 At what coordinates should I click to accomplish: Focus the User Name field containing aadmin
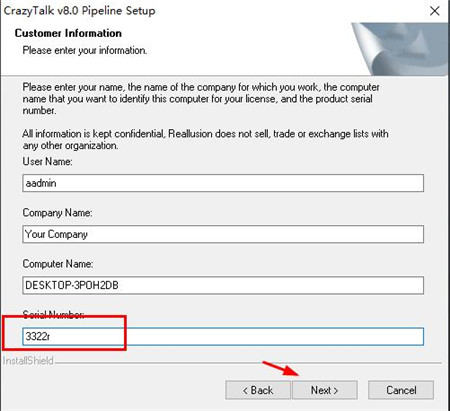point(223,183)
